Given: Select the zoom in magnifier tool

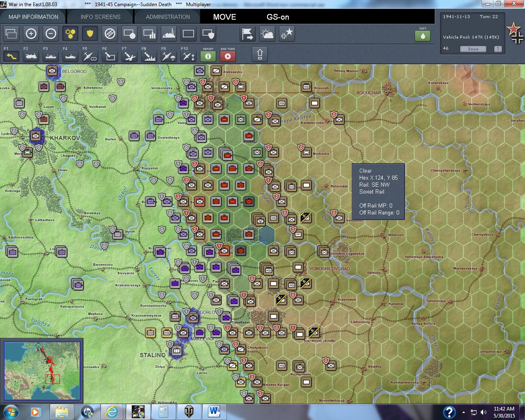Looking at the screenshot, I should 31,34.
